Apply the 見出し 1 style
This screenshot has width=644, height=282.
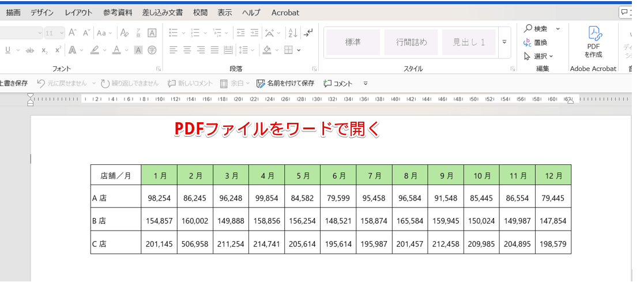[x=469, y=42]
